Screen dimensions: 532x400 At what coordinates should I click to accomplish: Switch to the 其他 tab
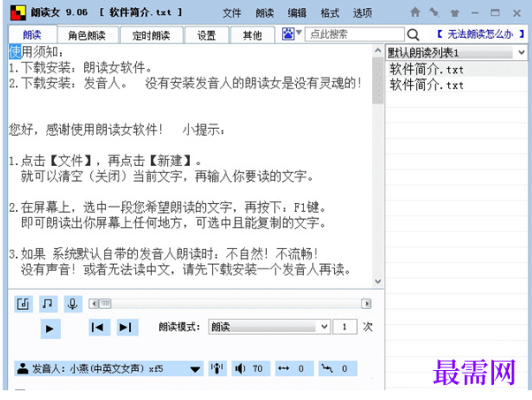click(252, 35)
